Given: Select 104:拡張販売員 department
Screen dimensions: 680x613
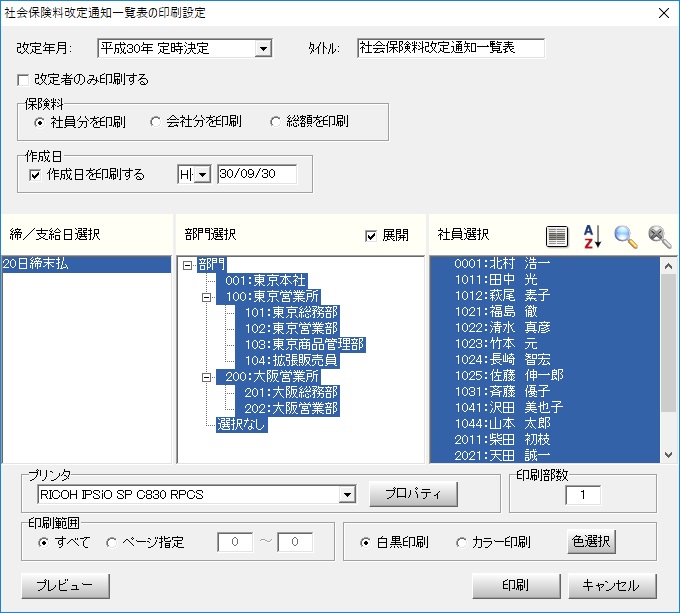Looking at the screenshot, I should (x=287, y=361).
